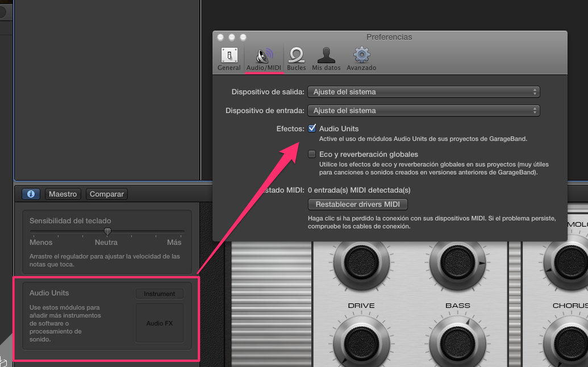Screen dimensions: 588x367
Task: Click the Preferencias window title
Action: [x=389, y=37]
